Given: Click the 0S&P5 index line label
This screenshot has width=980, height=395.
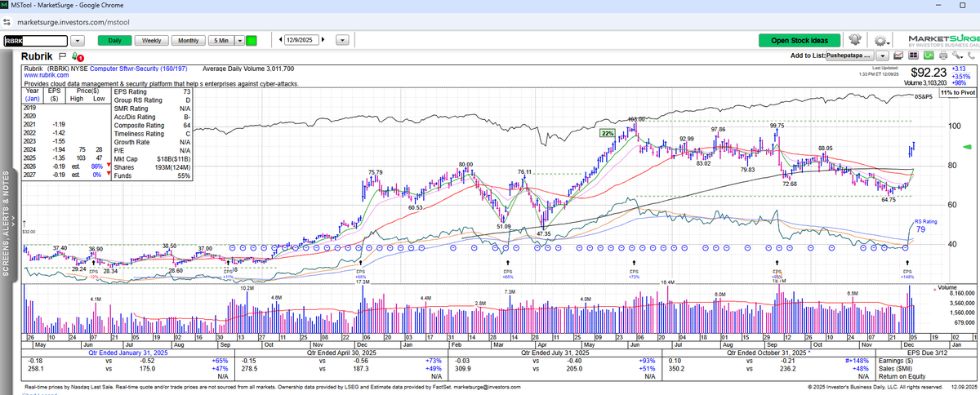Looking at the screenshot, I should pyautogui.click(x=924, y=96).
